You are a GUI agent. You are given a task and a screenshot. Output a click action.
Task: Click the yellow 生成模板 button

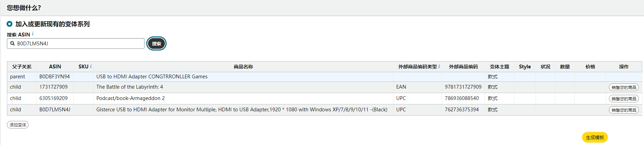[x=595, y=137]
